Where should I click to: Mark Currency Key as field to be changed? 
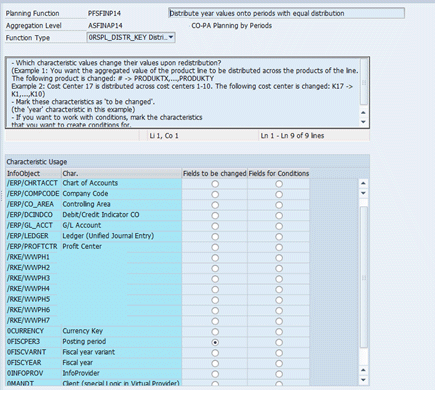215,332
